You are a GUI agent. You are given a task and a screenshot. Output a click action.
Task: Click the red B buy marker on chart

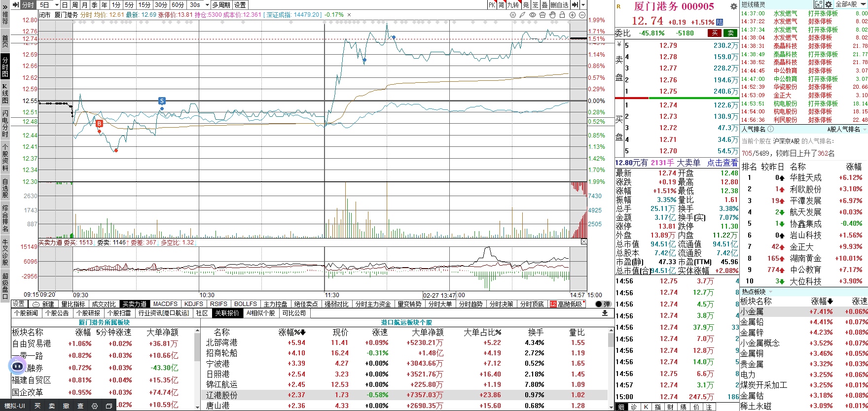99,124
